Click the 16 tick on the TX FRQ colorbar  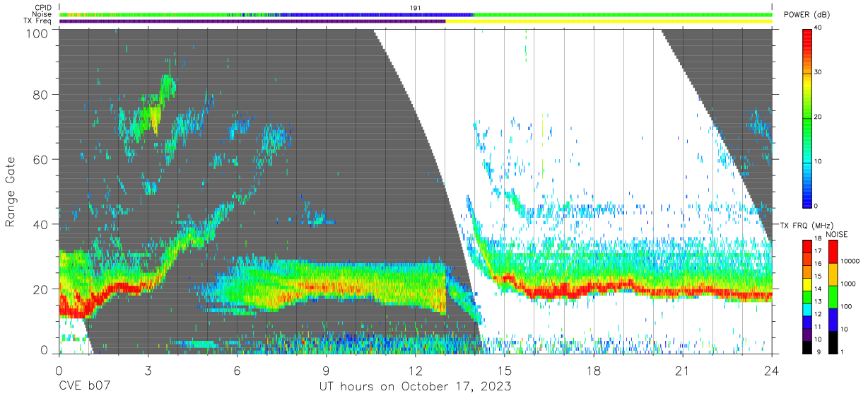click(x=819, y=264)
